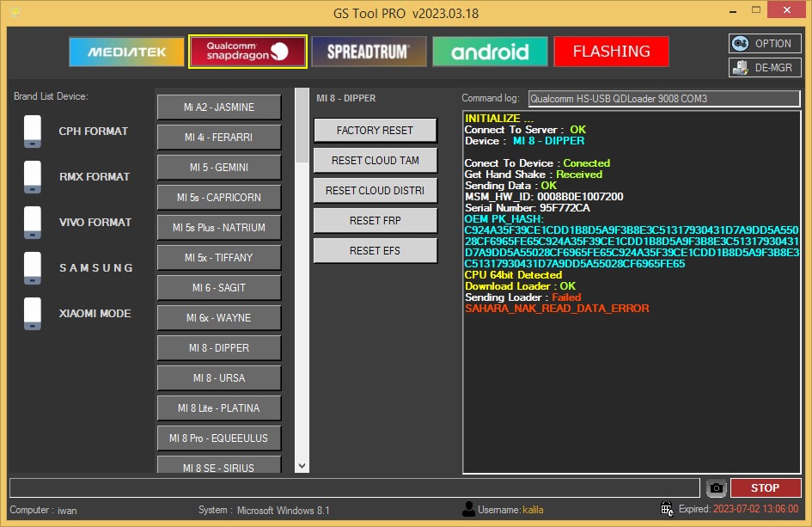Screen dimensions: 812x527
Task: Launch the DE-MGR device manager
Action: tap(765, 67)
